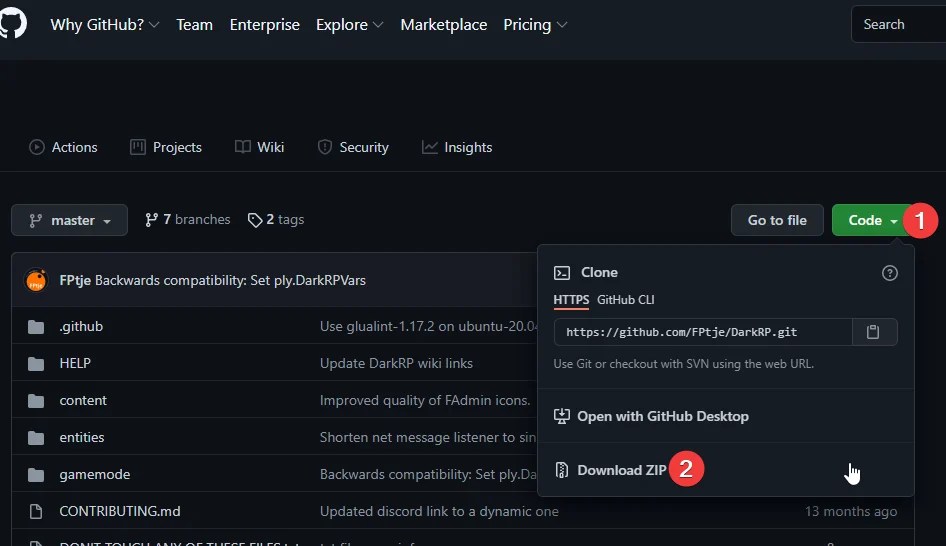The height and width of the screenshot is (546, 946).
Task: Click the GitHub Desktop download icon
Action: click(x=562, y=416)
